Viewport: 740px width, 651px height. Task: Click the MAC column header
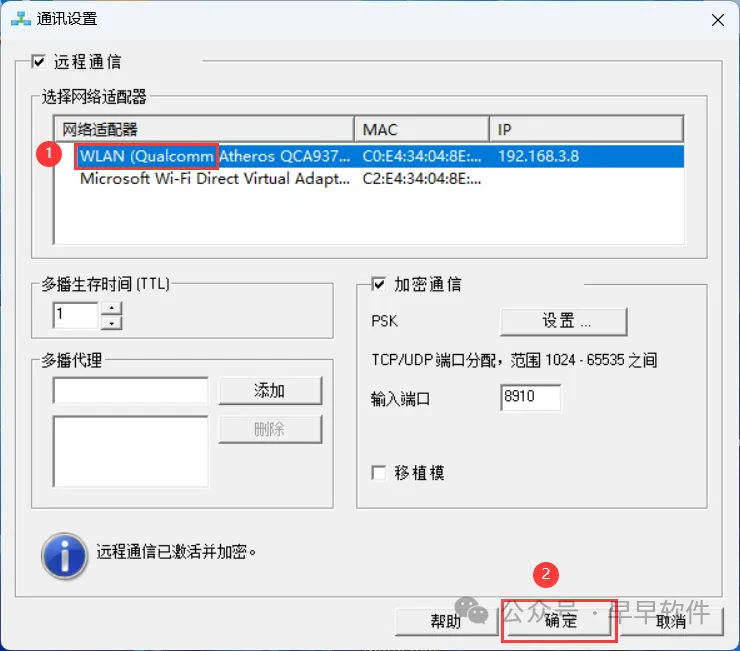click(421, 129)
